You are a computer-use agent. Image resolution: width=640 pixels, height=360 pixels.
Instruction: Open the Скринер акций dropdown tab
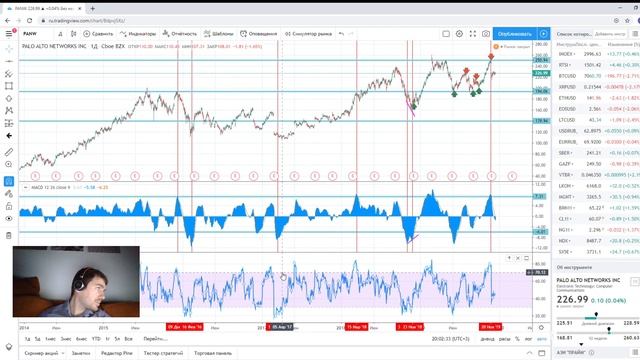[x=44, y=353]
